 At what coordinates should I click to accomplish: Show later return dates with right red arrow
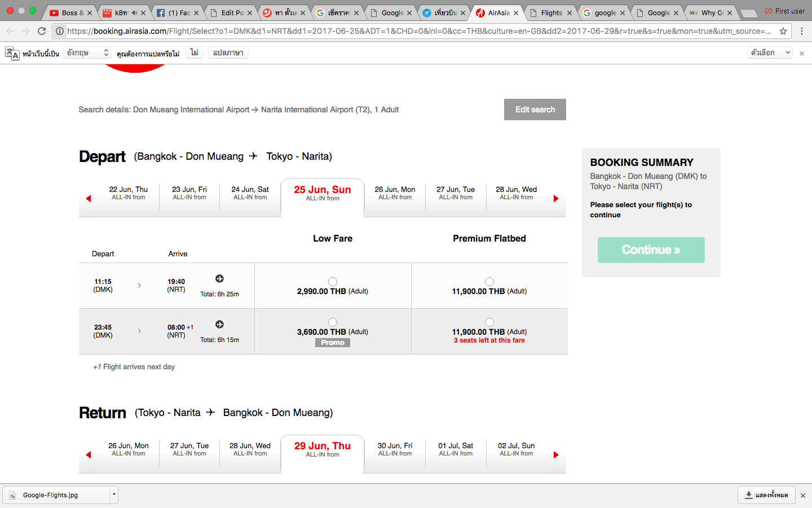pos(556,454)
